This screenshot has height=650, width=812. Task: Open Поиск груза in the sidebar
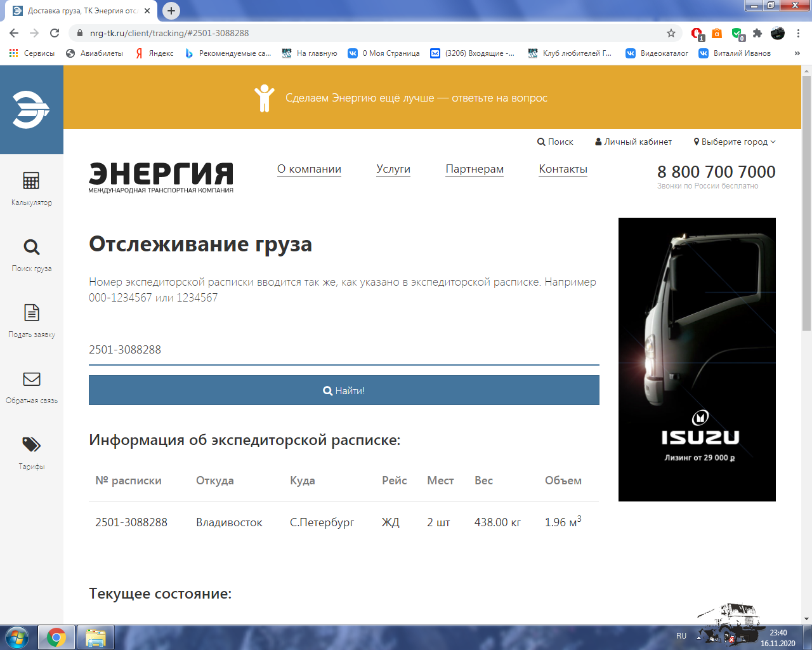[x=31, y=255]
